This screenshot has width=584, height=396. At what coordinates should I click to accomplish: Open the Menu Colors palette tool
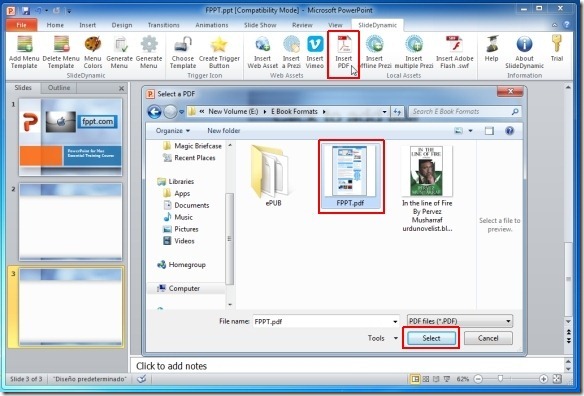93,44
